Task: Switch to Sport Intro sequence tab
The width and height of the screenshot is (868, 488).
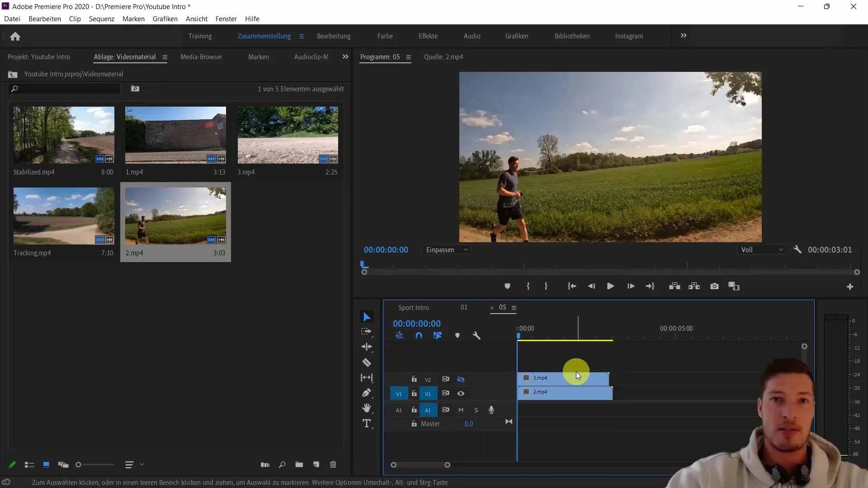Action: point(414,308)
